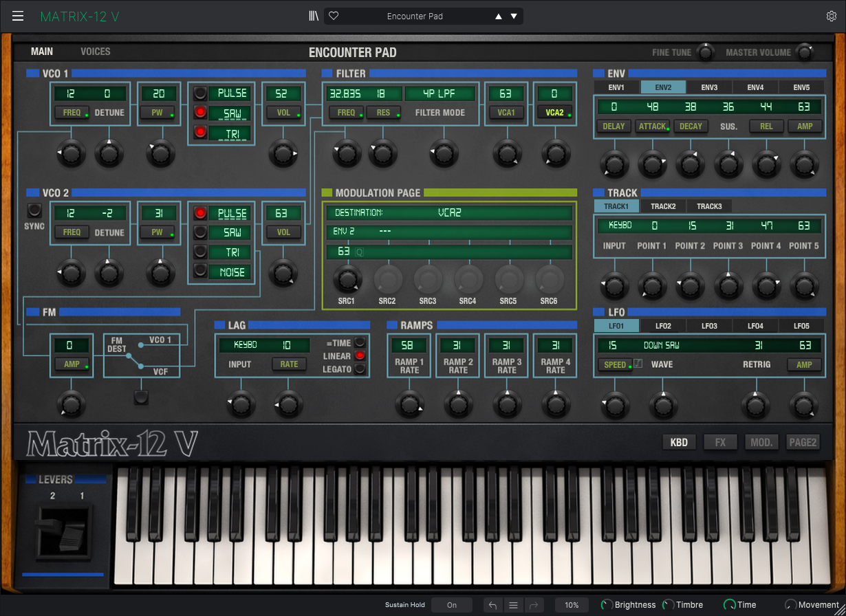The width and height of the screenshot is (846, 616).
Task: Open the 4P LPF filter mode display
Action: tap(440, 93)
